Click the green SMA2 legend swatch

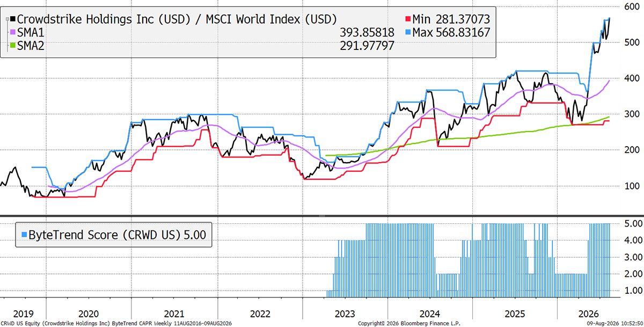(13, 46)
